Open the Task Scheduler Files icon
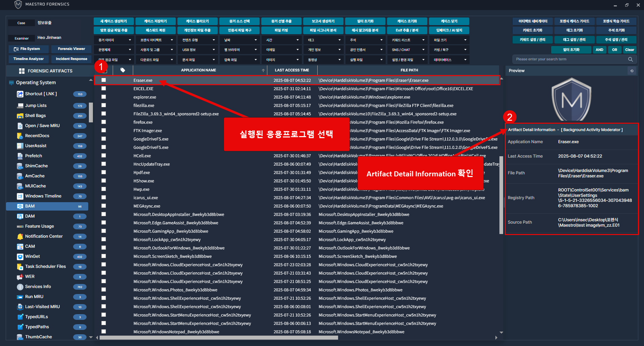The height and width of the screenshot is (346, 644). click(20, 267)
